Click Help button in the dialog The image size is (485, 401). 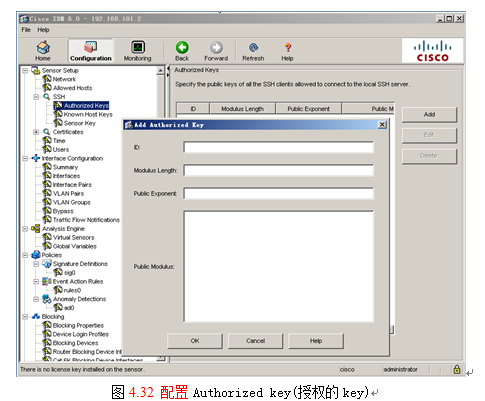pos(316,341)
